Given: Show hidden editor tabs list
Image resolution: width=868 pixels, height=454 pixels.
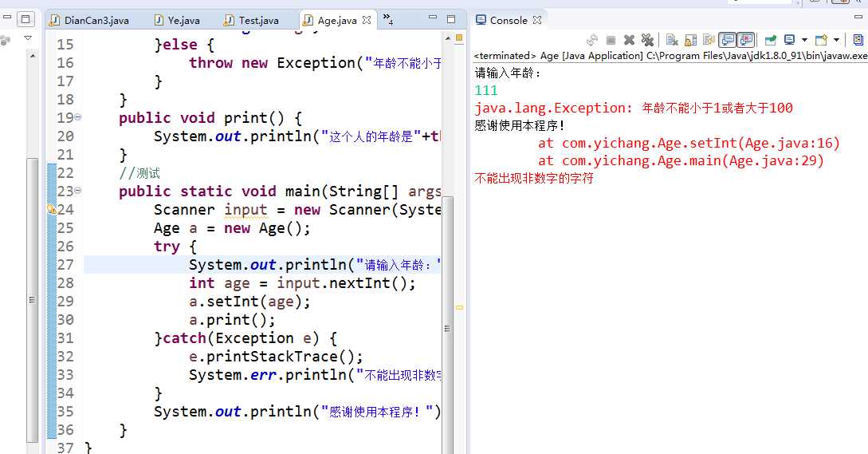Looking at the screenshot, I should [388, 19].
